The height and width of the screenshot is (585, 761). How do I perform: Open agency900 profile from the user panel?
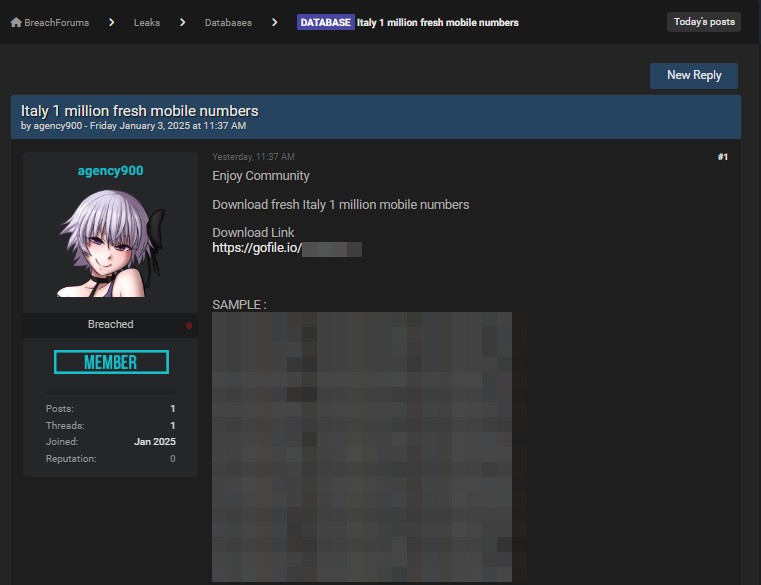point(110,171)
